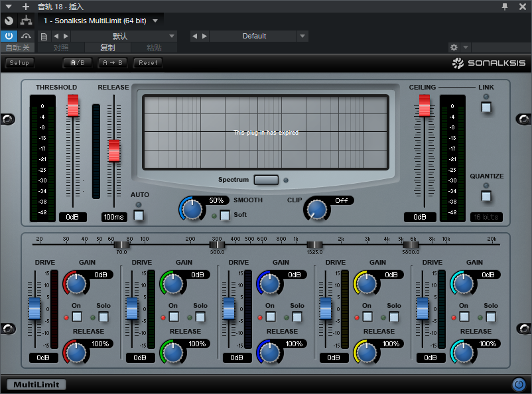Viewport: 532px width, 394px height.
Task: Open the 默认 preset dropdown
Action: [x=172, y=36]
